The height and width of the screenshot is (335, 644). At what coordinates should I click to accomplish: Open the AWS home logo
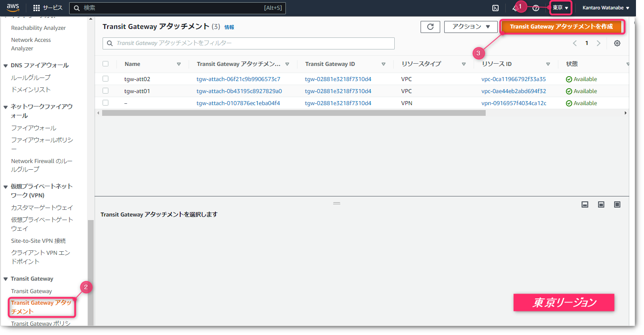pyautogui.click(x=13, y=8)
